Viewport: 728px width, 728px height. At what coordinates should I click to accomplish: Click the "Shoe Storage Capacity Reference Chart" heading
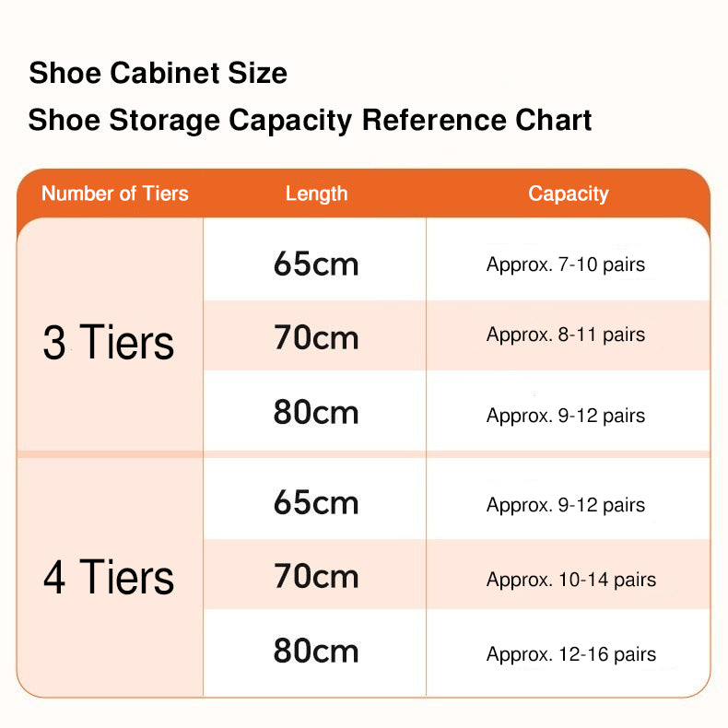point(310,120)
